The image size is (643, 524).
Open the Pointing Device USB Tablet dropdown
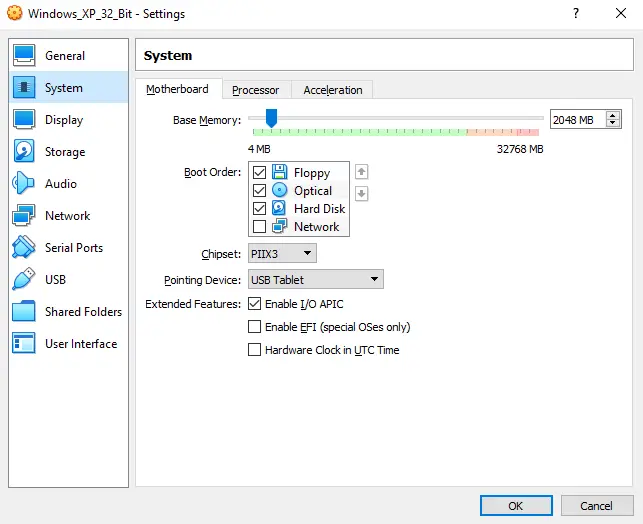tap(316, 279)
